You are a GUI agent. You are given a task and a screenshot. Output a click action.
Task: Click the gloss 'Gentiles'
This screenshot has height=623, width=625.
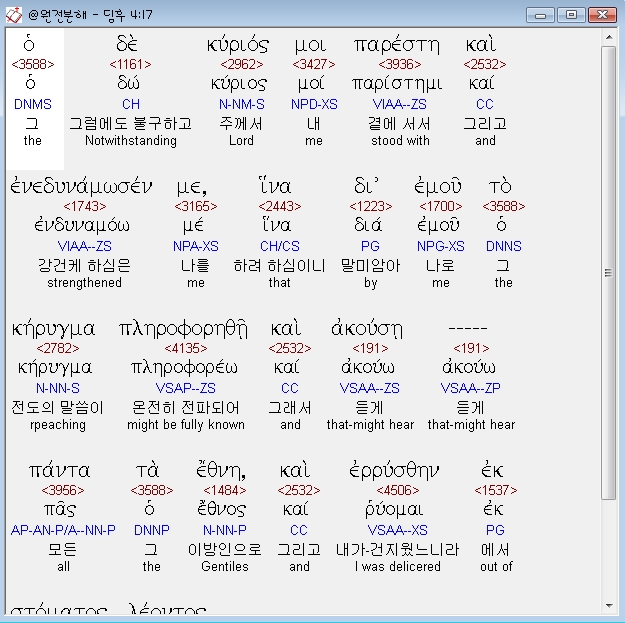[225, 566]
